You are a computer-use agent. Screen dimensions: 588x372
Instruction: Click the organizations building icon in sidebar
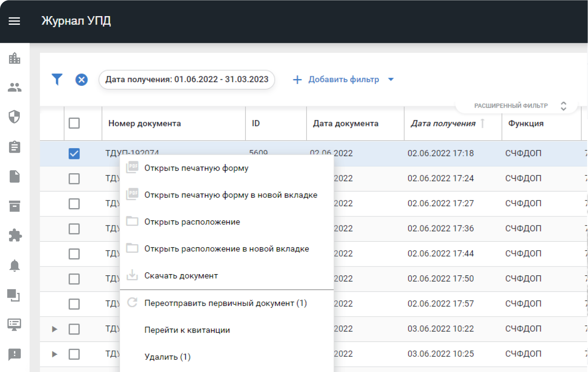pos(15,58)
